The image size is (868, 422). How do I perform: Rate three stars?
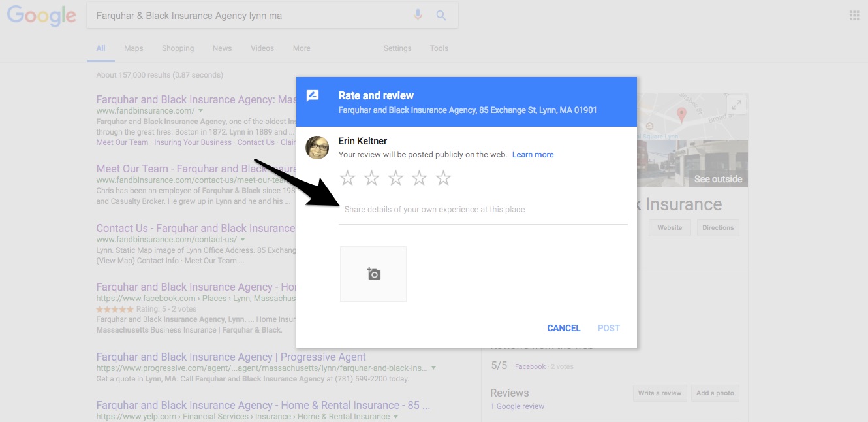[396, 178]
